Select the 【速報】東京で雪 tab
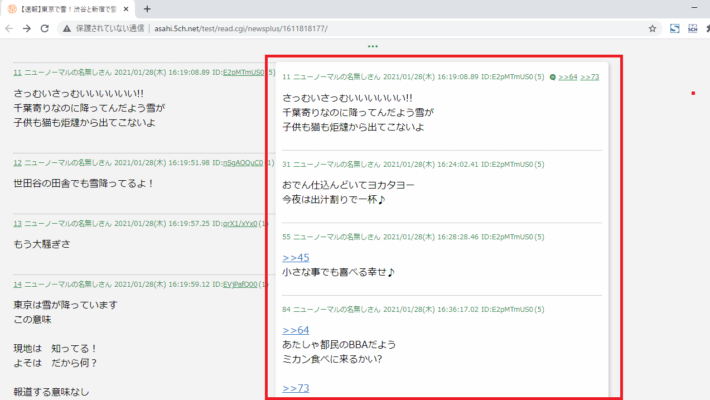 coord(68,9)
